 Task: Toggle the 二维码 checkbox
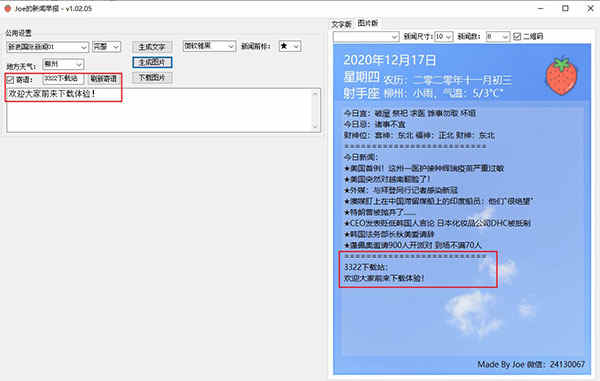[517, 36]
